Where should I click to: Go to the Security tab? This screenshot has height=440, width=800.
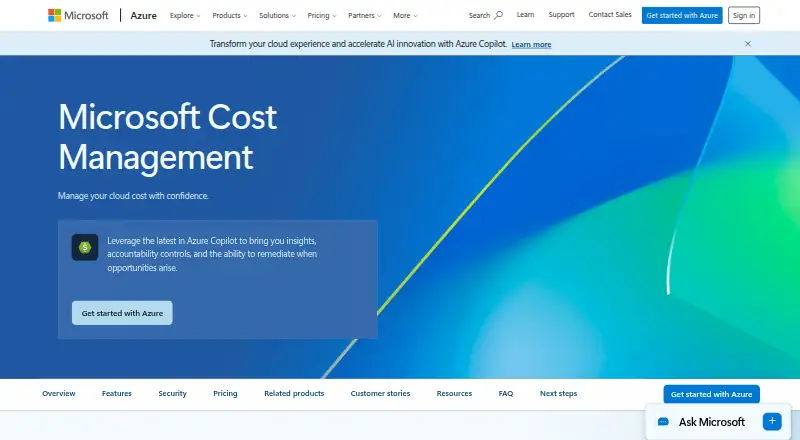click(x=172, y=394)
